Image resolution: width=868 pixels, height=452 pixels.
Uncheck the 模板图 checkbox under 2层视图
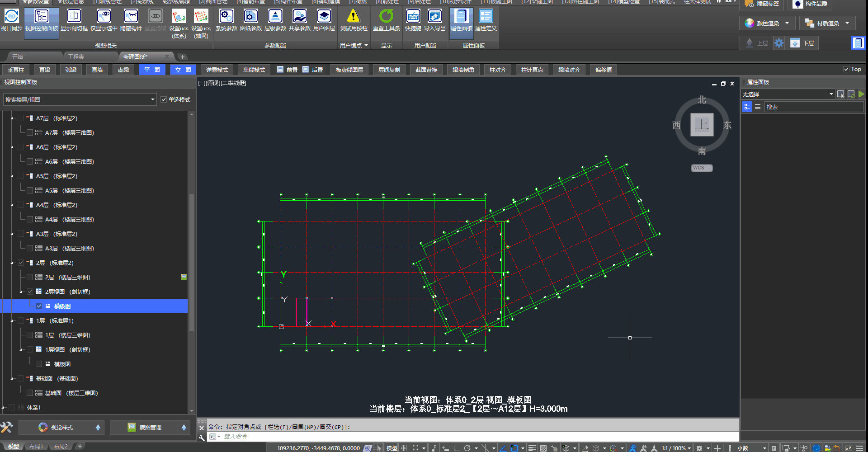[x=39, y=306]
